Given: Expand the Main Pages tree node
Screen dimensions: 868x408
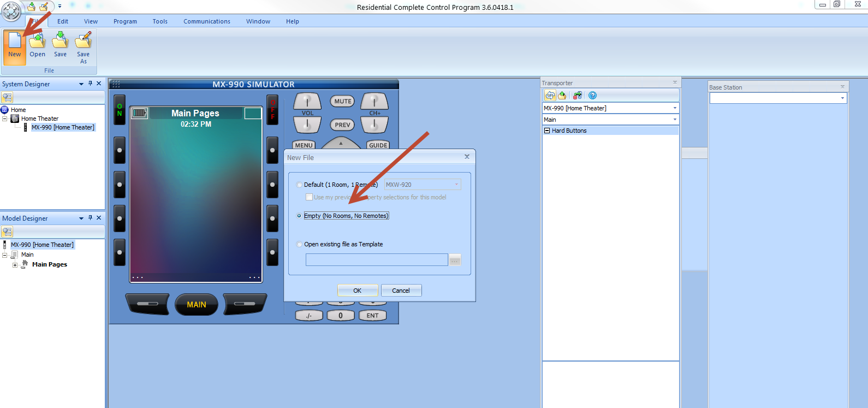Looking at the screenshot, I should [15, 265].
